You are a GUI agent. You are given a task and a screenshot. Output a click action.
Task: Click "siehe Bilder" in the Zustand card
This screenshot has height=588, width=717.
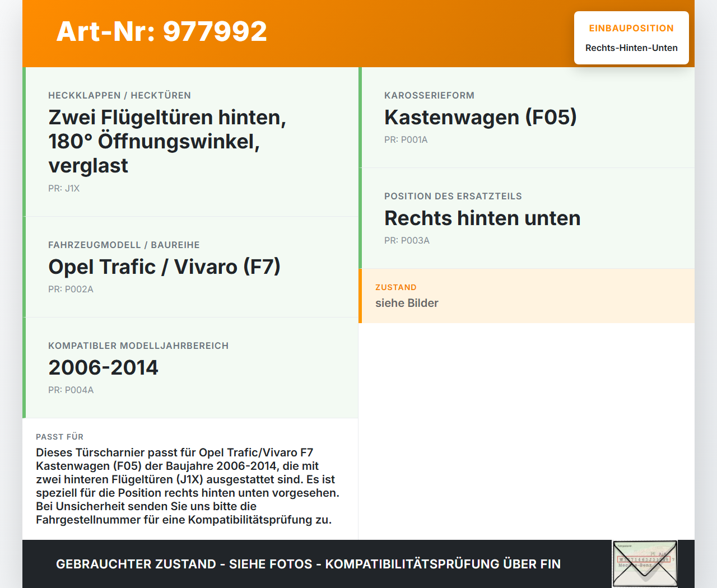407,303
